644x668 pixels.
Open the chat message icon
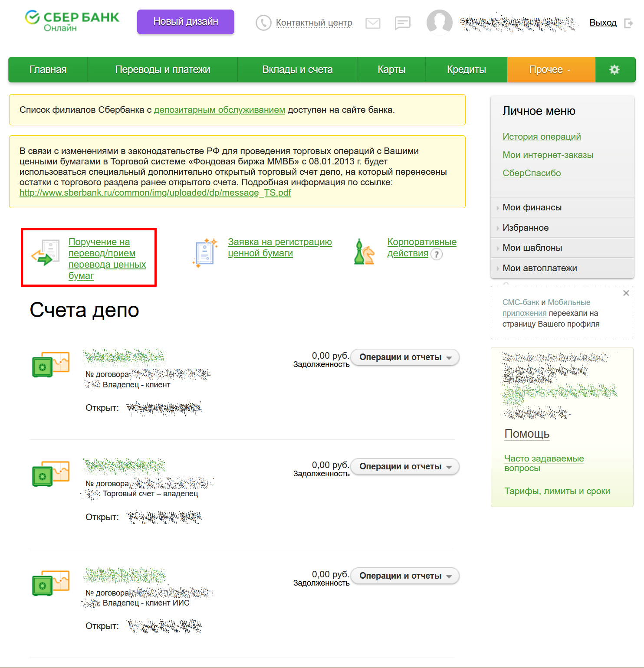coord(403,23)
